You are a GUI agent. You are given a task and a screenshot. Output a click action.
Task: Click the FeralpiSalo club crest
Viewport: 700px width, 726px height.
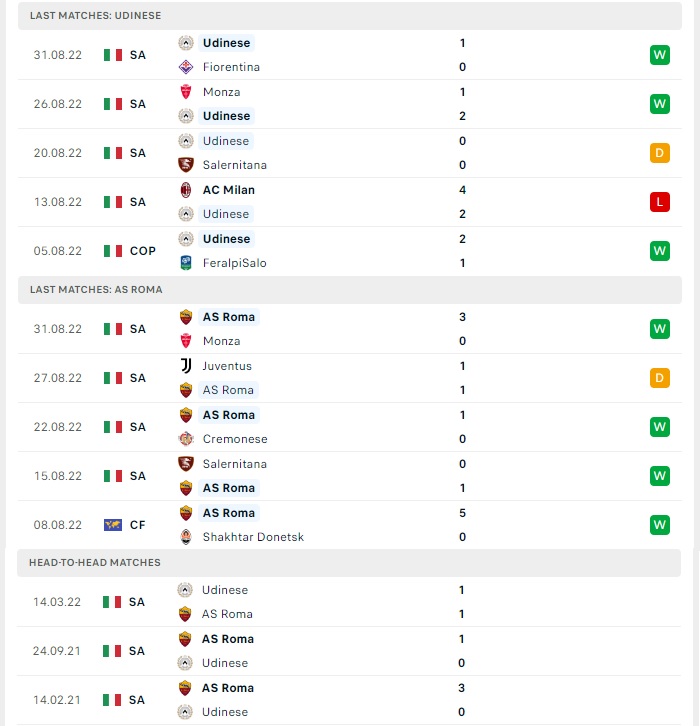tap(186, 263)
